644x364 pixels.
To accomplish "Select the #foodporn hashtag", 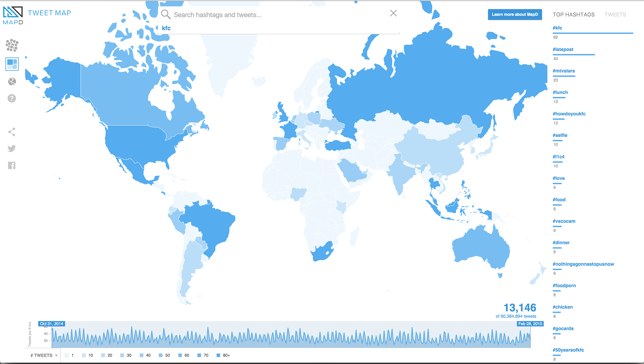I will pyautogui.click(x=565, y=285).
